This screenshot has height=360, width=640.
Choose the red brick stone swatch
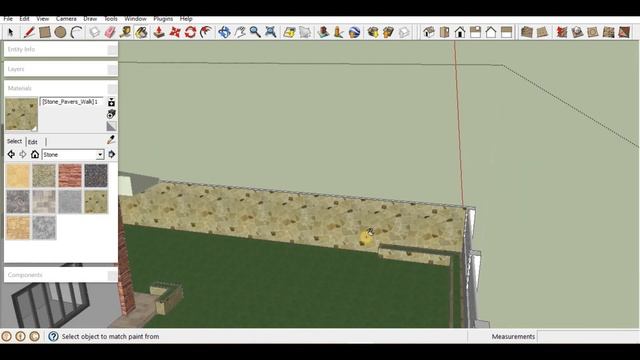click(x=70, y=176)
